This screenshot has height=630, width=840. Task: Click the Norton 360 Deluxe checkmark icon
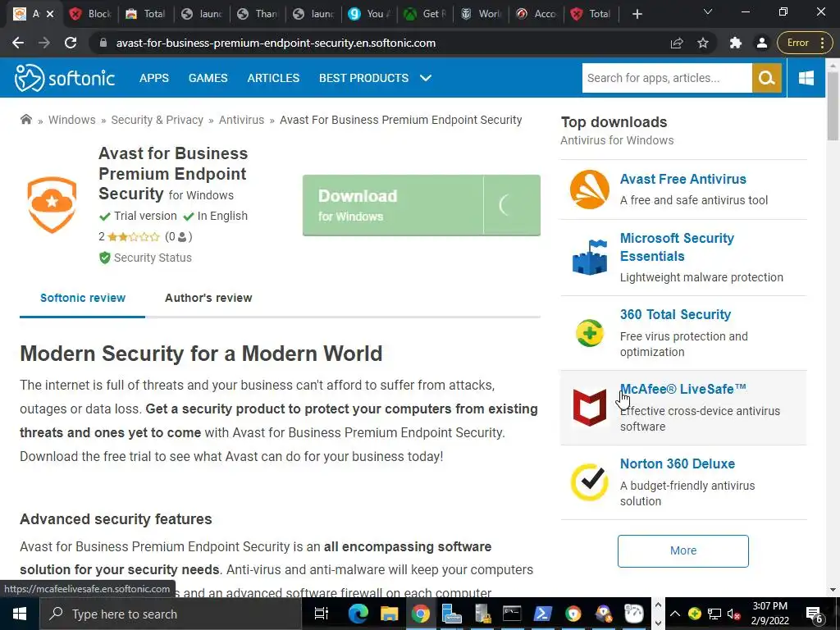pos(589,482)
